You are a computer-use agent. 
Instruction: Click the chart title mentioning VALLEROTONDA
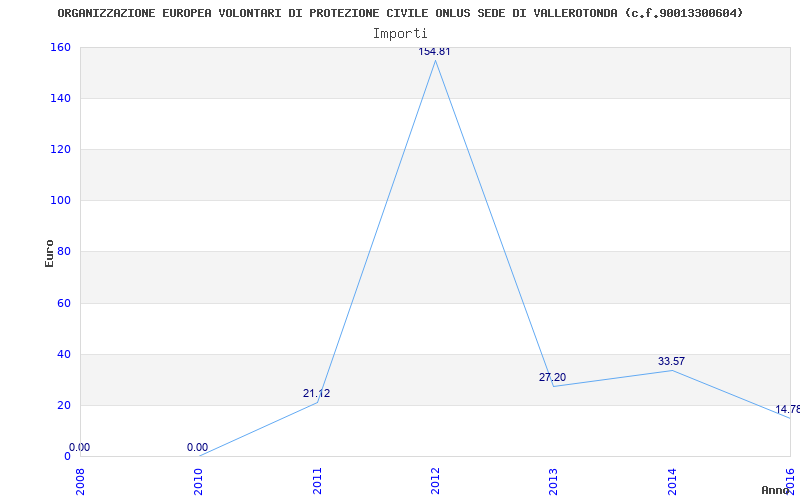coord(400,13)
